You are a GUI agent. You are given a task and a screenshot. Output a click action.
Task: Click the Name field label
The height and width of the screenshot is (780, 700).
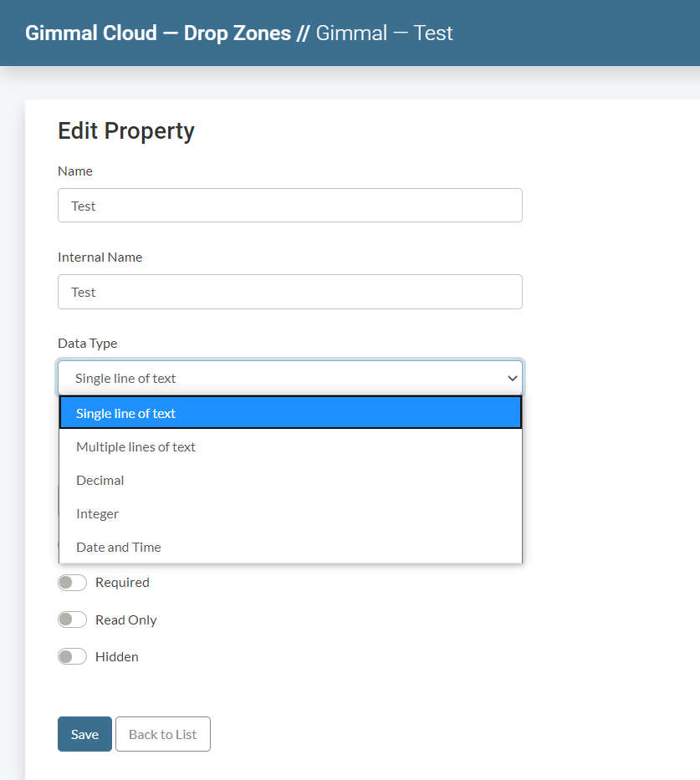click(x=75, y=171)
